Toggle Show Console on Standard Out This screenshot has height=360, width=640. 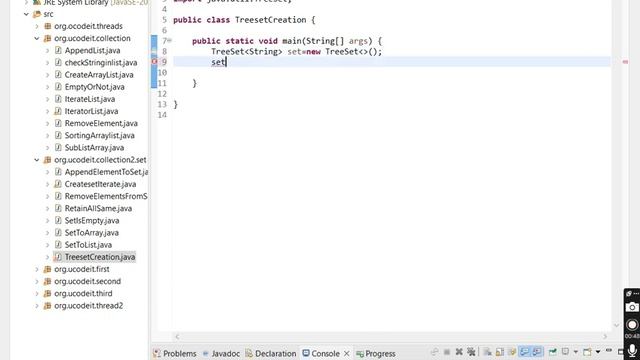[524, 351]
